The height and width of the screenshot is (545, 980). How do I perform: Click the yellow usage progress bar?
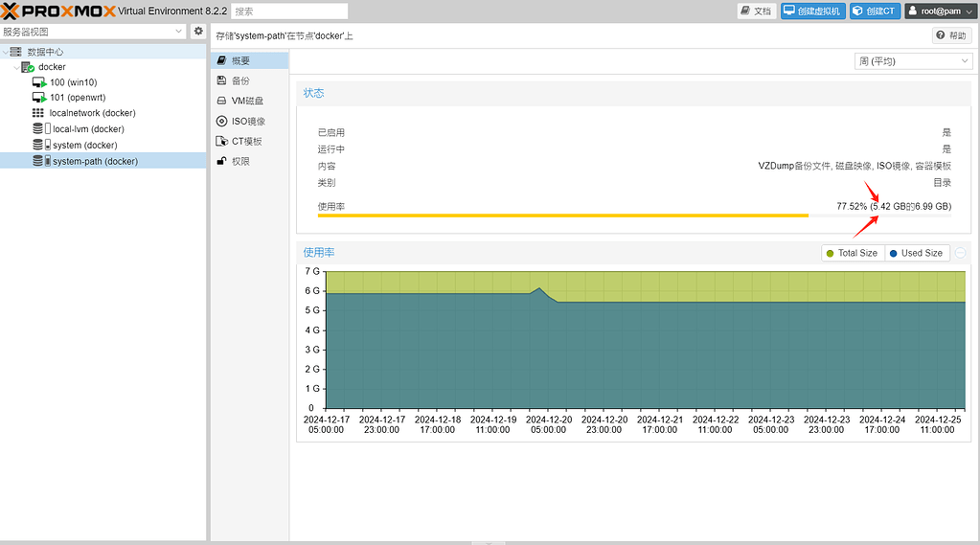tap(562, 216)
